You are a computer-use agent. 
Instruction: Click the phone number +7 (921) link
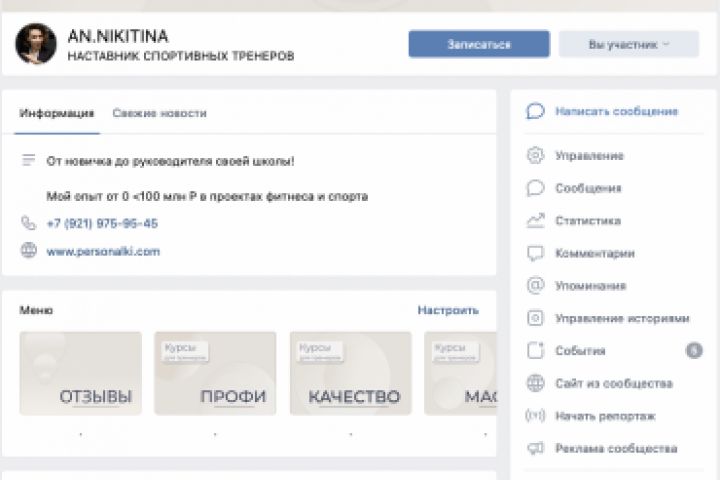pyautogui.click(x=102, y=223)
